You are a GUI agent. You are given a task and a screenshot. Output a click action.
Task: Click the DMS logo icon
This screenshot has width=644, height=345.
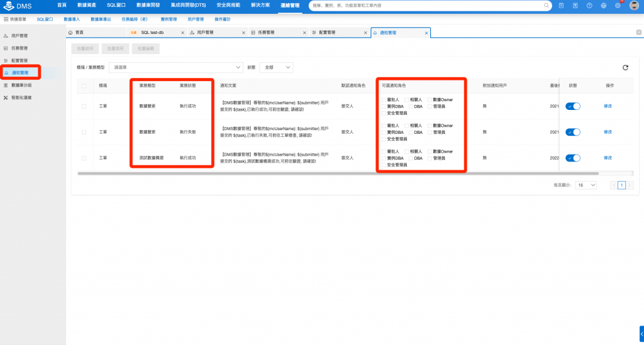[9, 6]
